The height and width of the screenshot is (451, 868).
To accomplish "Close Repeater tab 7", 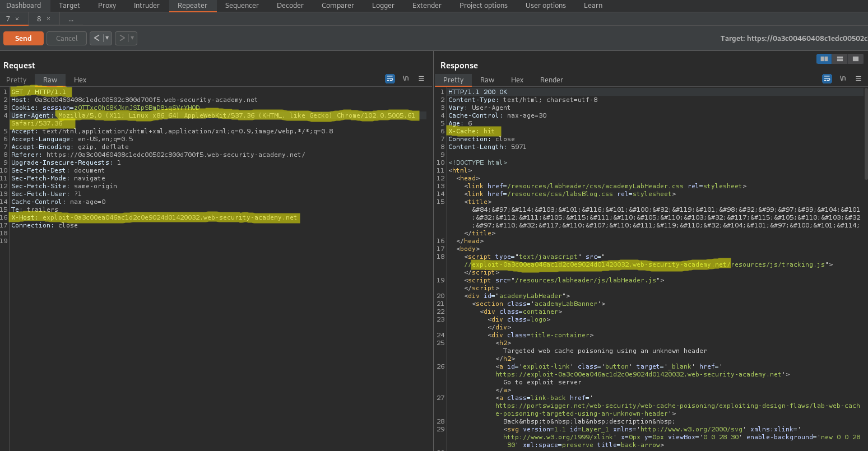I will (17, 19).
